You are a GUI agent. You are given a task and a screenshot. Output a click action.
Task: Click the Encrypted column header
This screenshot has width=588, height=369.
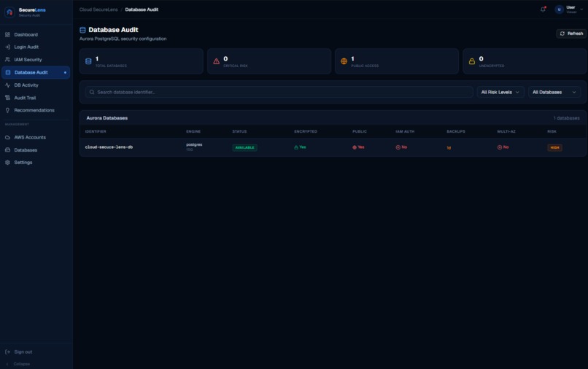click(306, 131)
